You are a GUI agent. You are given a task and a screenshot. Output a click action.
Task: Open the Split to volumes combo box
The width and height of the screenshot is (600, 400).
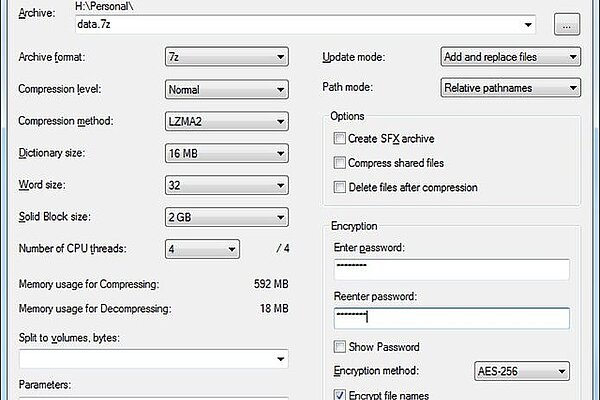[153, 359]
